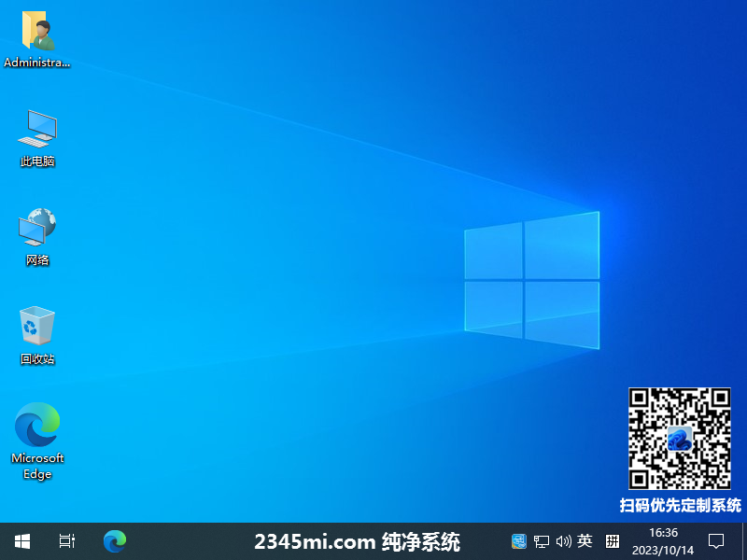Open the Windows Start menu

click(22, 540)
